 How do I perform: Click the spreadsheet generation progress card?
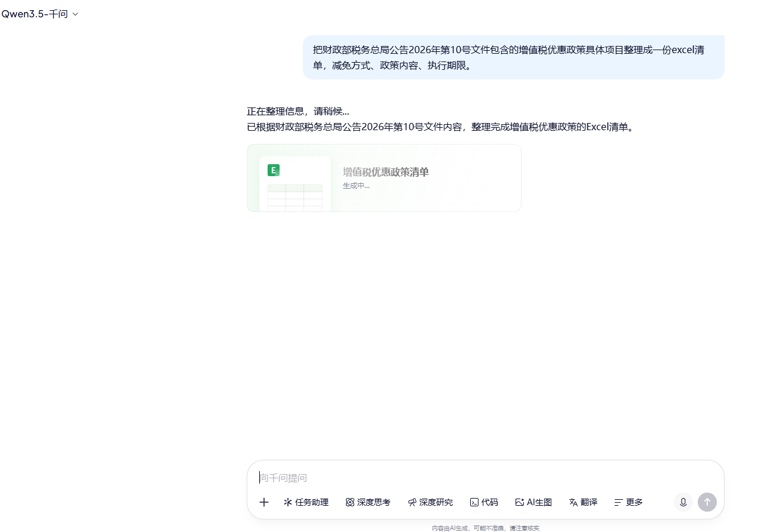click(384, 177)
